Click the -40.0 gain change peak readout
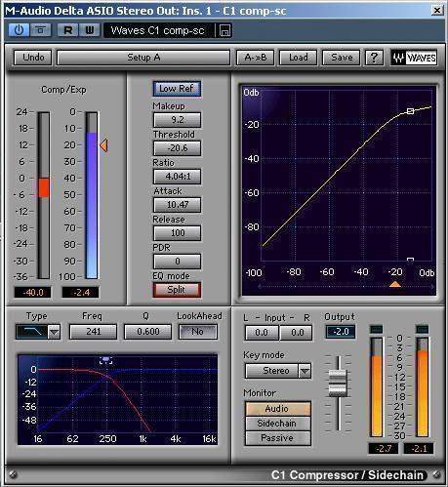Image resolution: width=448 pixels, height=487 pixels. [x=32, y=292]
